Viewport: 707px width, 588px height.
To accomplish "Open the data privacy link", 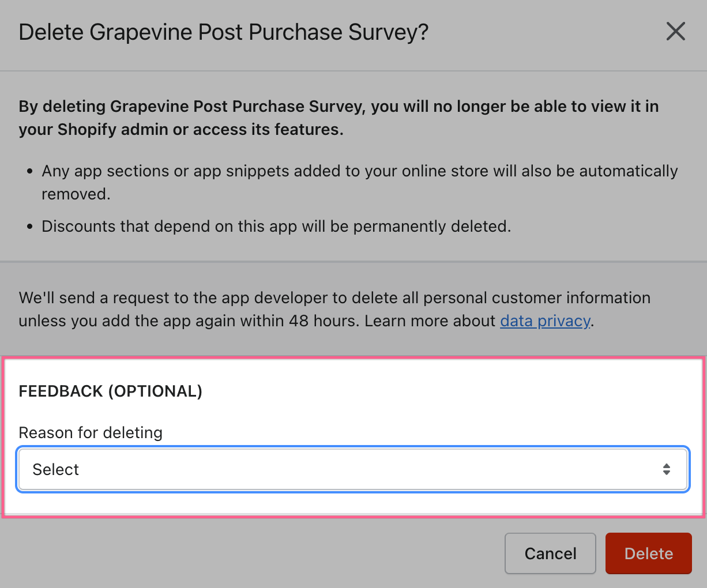I will (x=545, y=321).
